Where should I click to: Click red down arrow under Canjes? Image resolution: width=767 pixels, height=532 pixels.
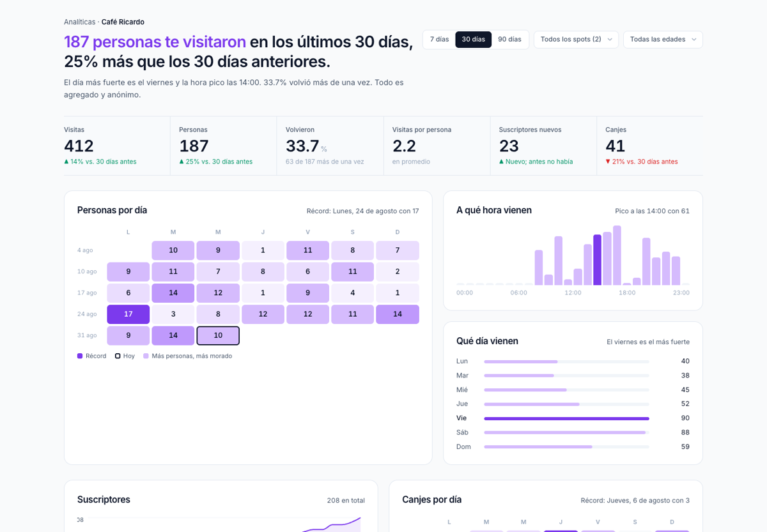pos(608,162)
